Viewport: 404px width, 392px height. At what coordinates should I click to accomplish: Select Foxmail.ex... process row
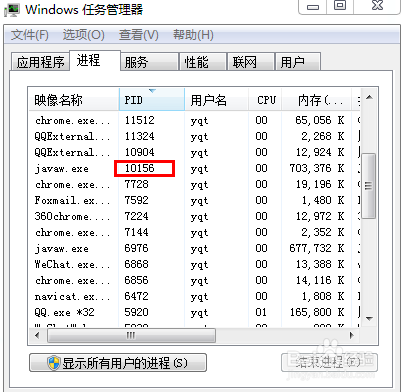pos(195,200)
